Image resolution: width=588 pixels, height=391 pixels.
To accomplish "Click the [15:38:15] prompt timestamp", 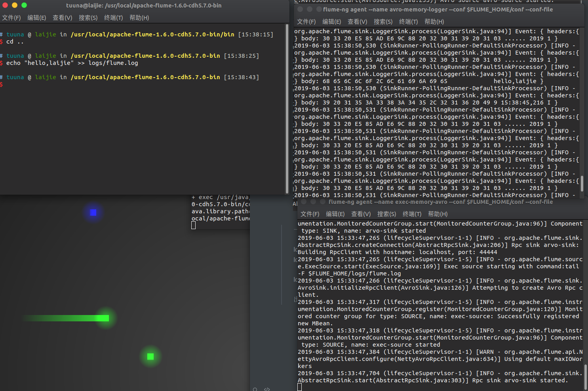I will (x=255, y=34).
